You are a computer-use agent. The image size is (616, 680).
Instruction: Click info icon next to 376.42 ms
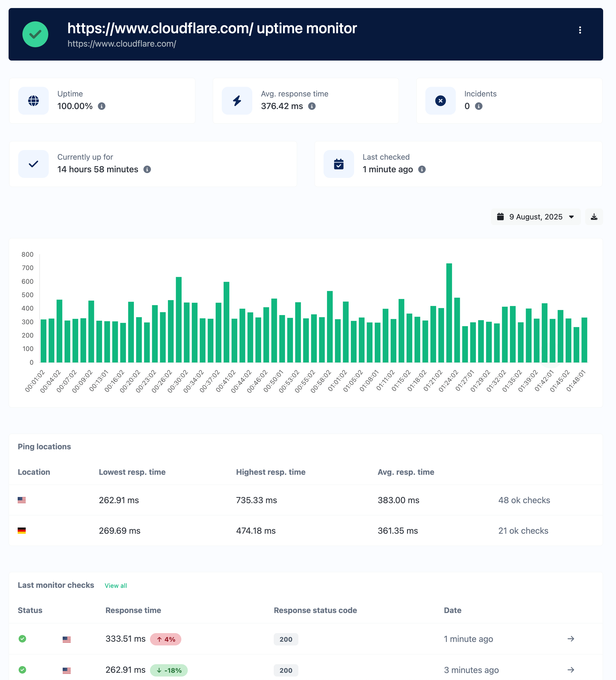pyautogui.click(x=312, y=106)
